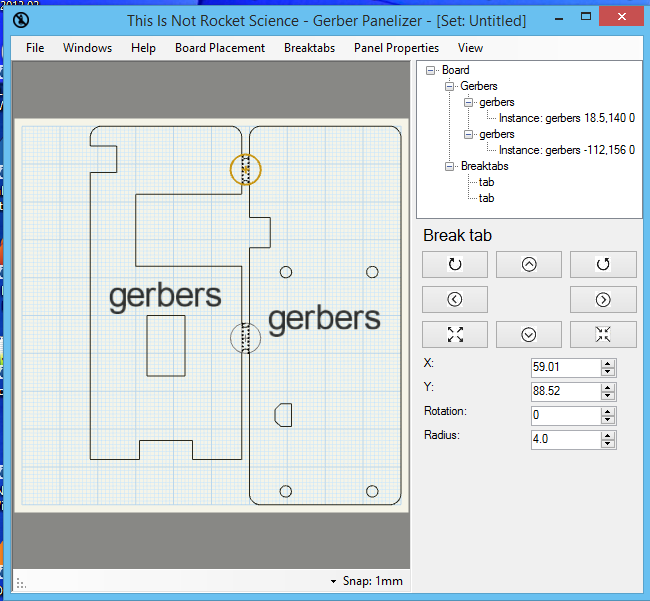
Task: Maximize the Gerber Panelizer window
Action: pos(586,17)
